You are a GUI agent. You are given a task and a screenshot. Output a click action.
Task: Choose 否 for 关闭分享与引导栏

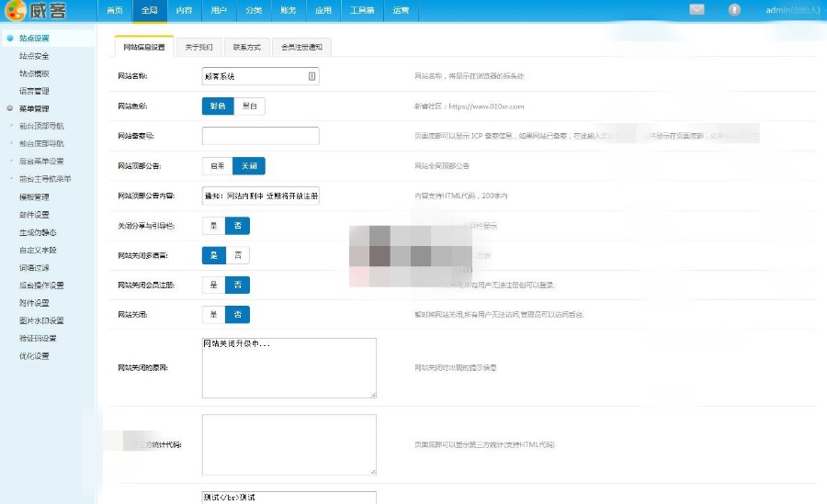[238, 226]
